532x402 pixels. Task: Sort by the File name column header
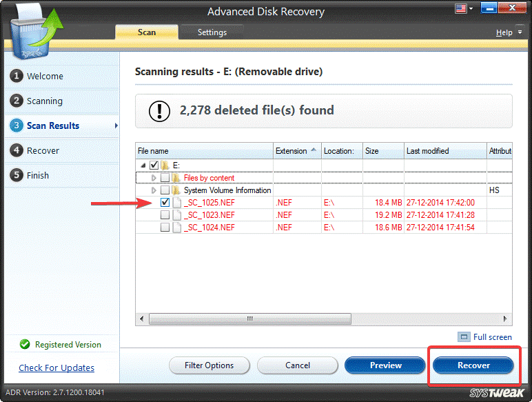pos(204,151)
